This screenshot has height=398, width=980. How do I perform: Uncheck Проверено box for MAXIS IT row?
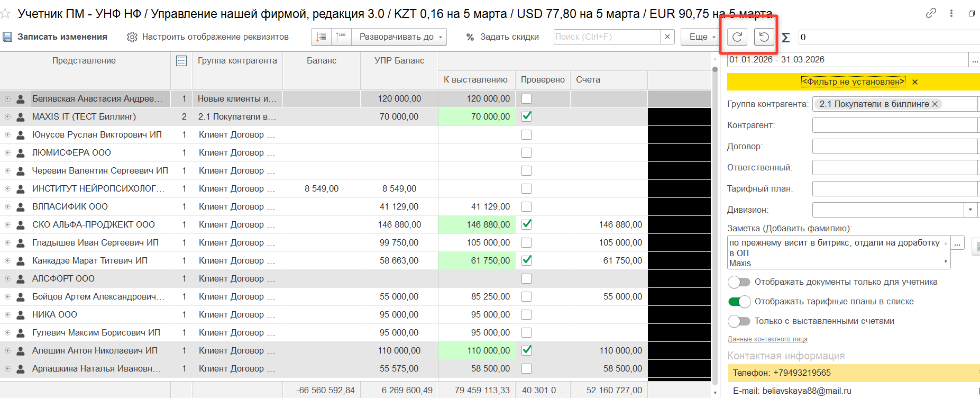(x=526, y=116)
